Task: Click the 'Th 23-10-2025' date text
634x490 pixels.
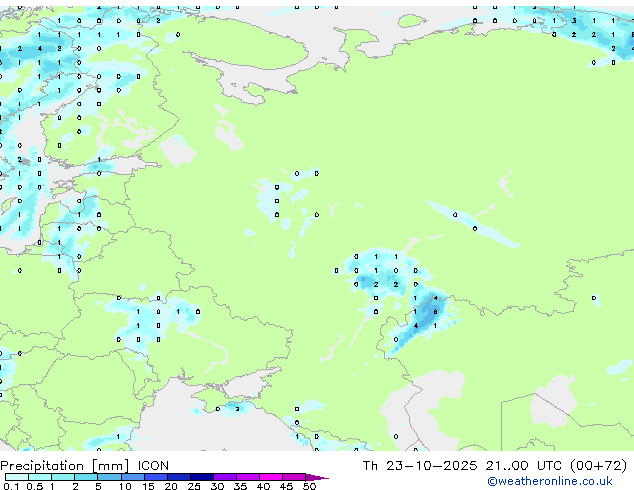Action: click(x=420, y=466)
